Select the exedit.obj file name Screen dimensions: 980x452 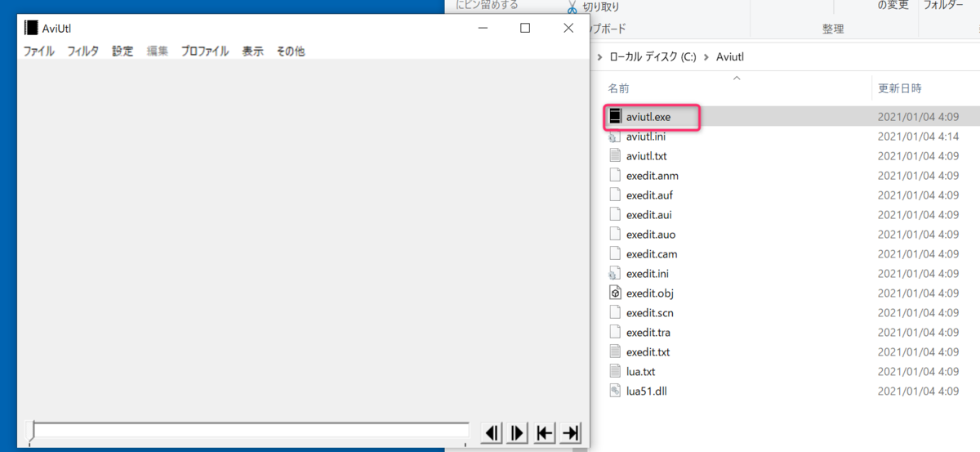coord(650,293)
